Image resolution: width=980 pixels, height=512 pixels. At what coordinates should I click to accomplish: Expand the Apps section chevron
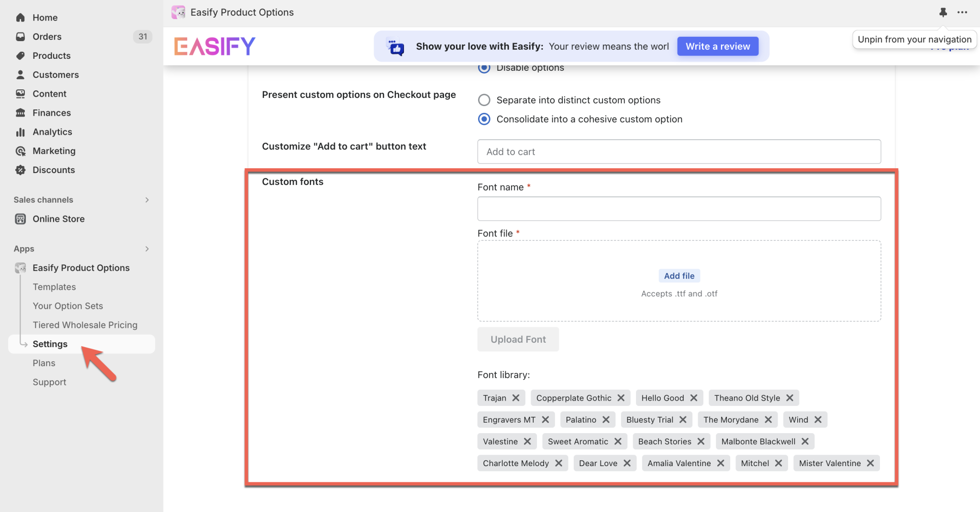147,249
